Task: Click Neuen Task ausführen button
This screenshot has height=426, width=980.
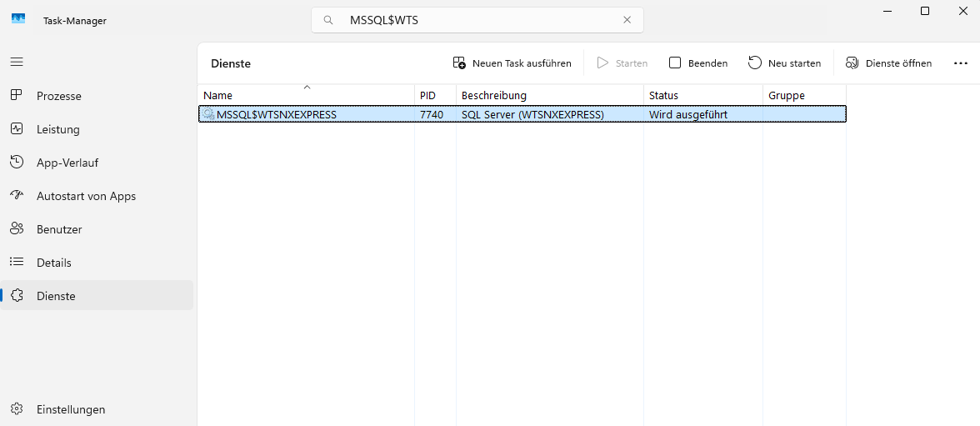Action: click(512, 63)
